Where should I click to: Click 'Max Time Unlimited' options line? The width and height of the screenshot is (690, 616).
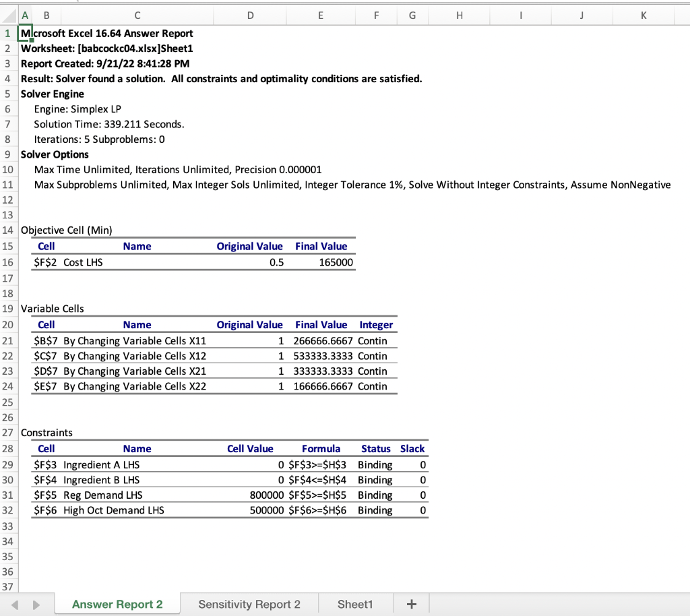[x=178, y=170]
